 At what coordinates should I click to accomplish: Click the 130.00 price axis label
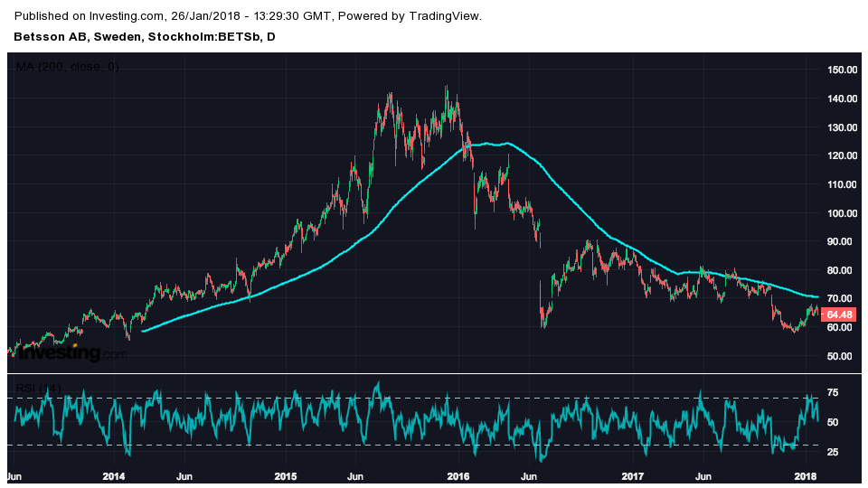(842, 127)
